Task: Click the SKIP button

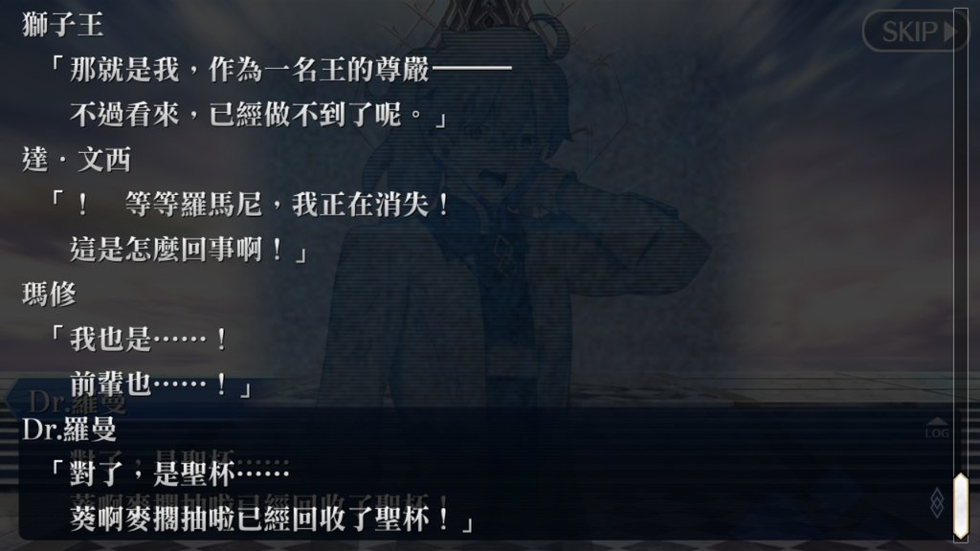Action: point(916,31)
